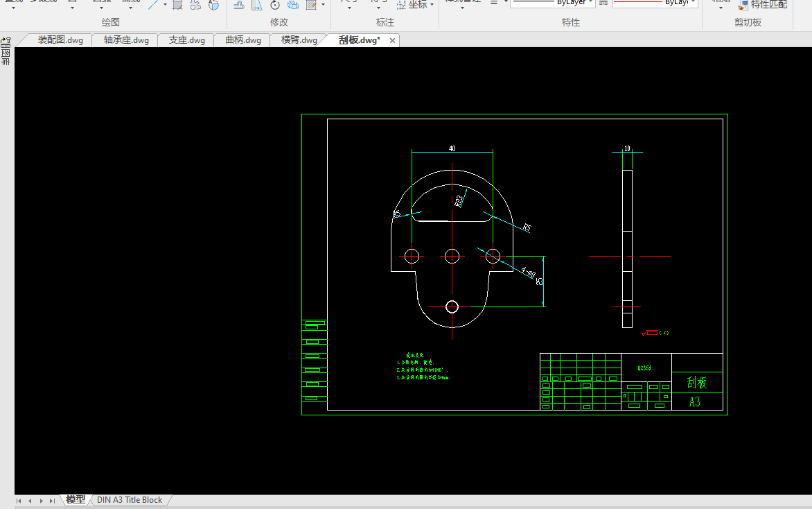This screenshot has width=812, height=509.
Task: Switch to the 模型 model space tab
Action: (76, 500)
